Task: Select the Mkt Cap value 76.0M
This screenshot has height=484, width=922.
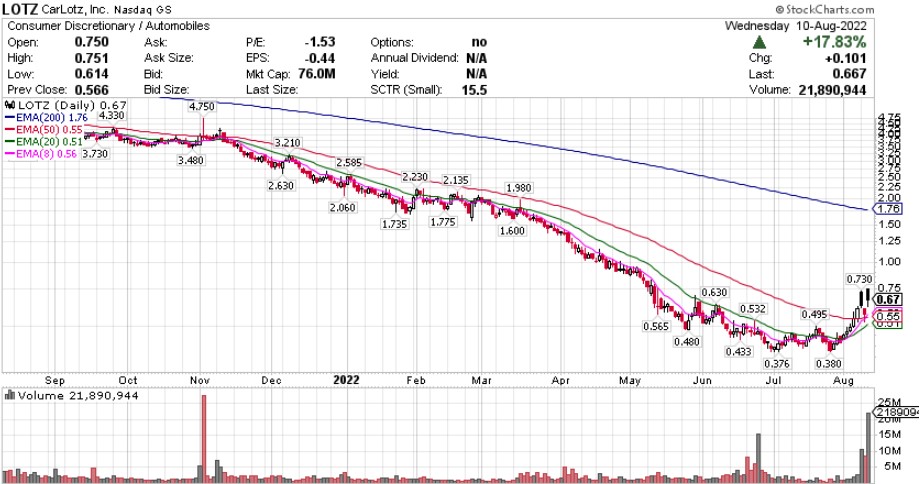Action: click(x=316, y=74)
